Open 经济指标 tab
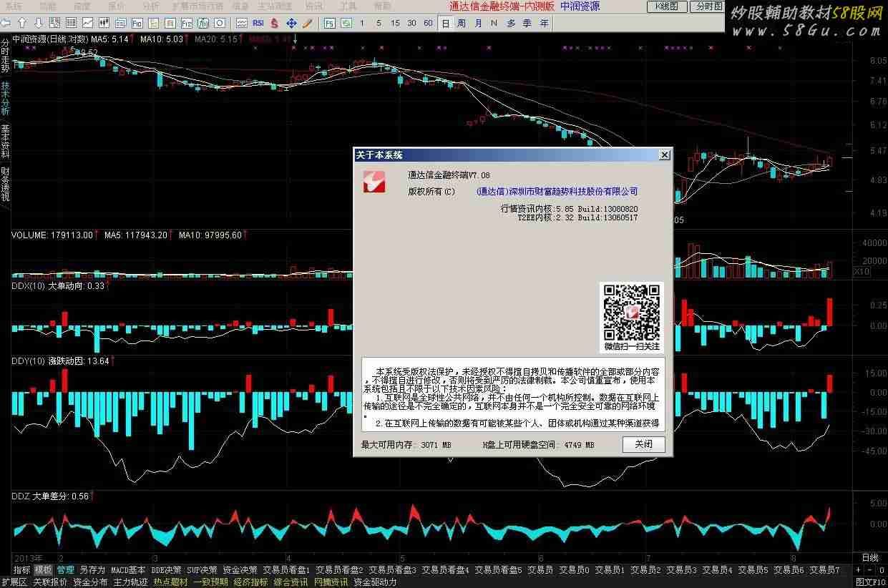 (250, 582)
